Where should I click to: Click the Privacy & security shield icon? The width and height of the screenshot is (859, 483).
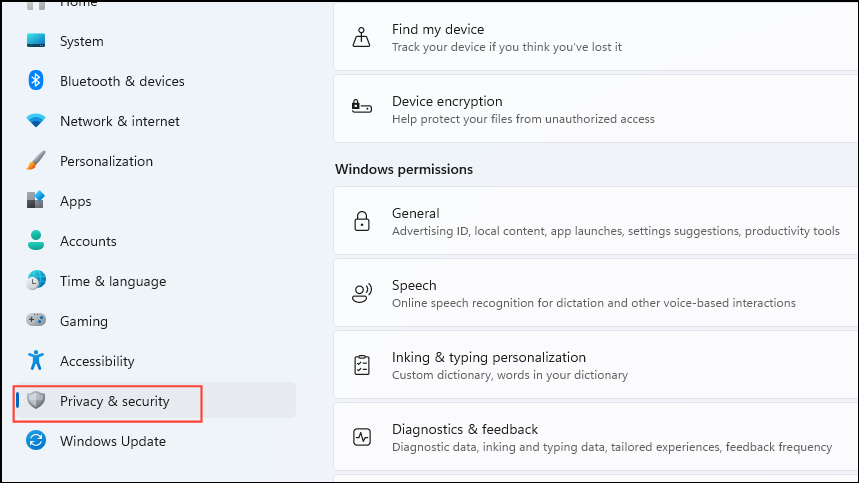click(36, 400)
